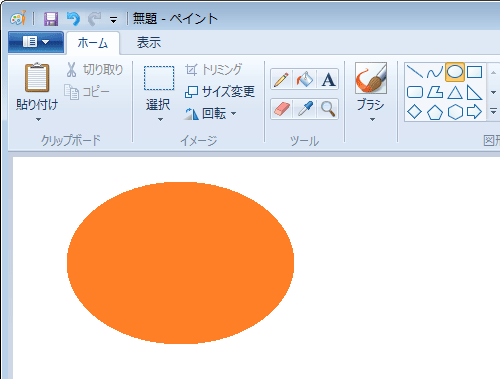500x379 pixels.
Task: Select the highlighted Oval shape
Action: (455, 72)
